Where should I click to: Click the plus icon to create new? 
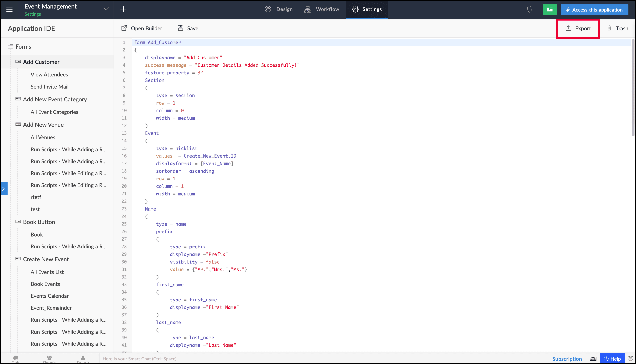(x=123, y=9)
